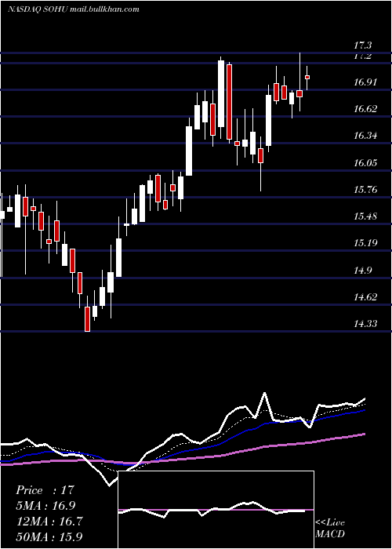Screen dimensions: 392x549
Task: Click inside the MACD inset chart box
Action: 216,510
